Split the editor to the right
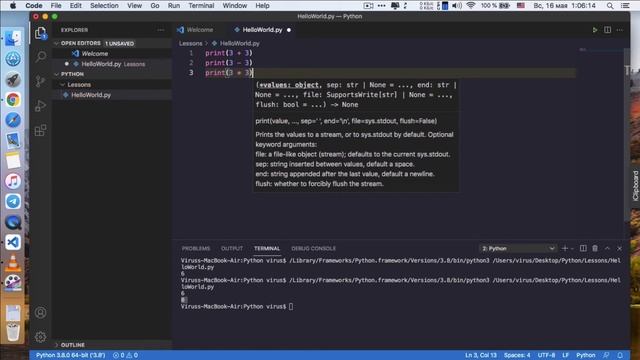This screenshot has width=640, height=360. 607,30
